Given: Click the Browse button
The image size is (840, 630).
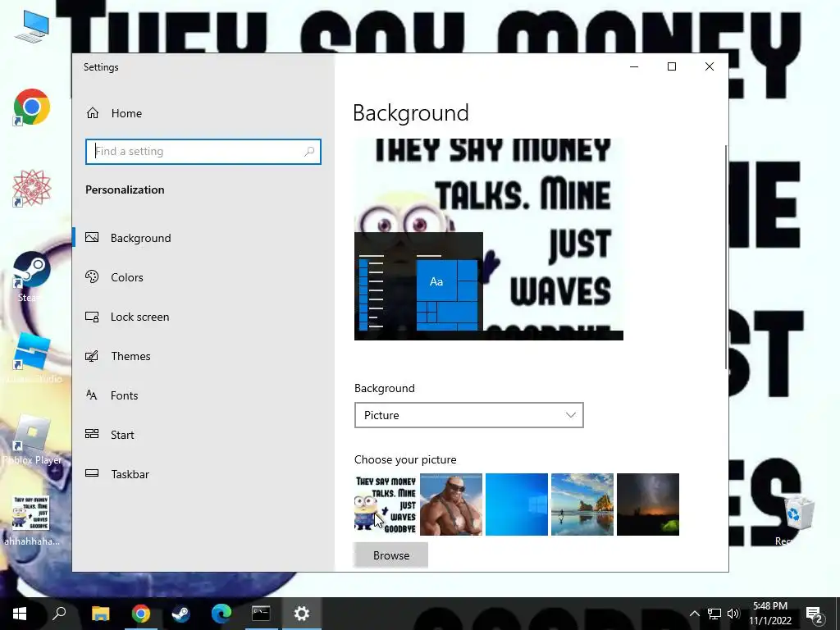Looking at the screenshot, I should pyautogui.click(x=391, y=555).
